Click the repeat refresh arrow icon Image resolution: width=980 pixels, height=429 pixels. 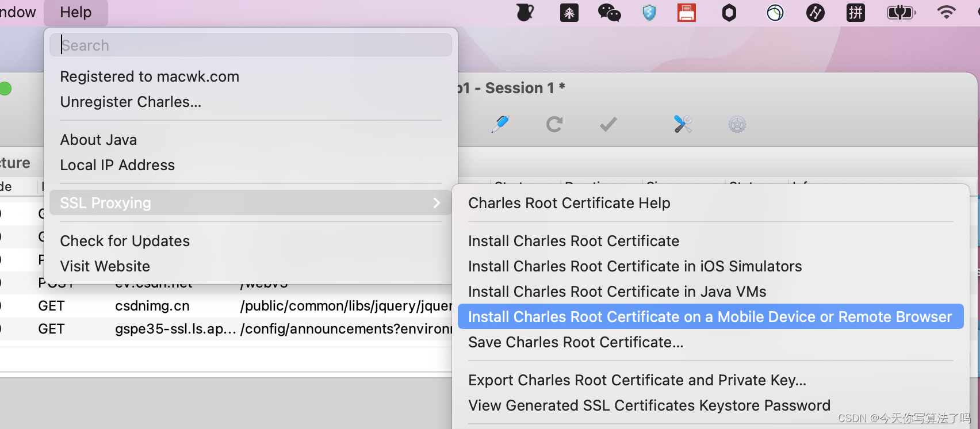click(554, 124)
